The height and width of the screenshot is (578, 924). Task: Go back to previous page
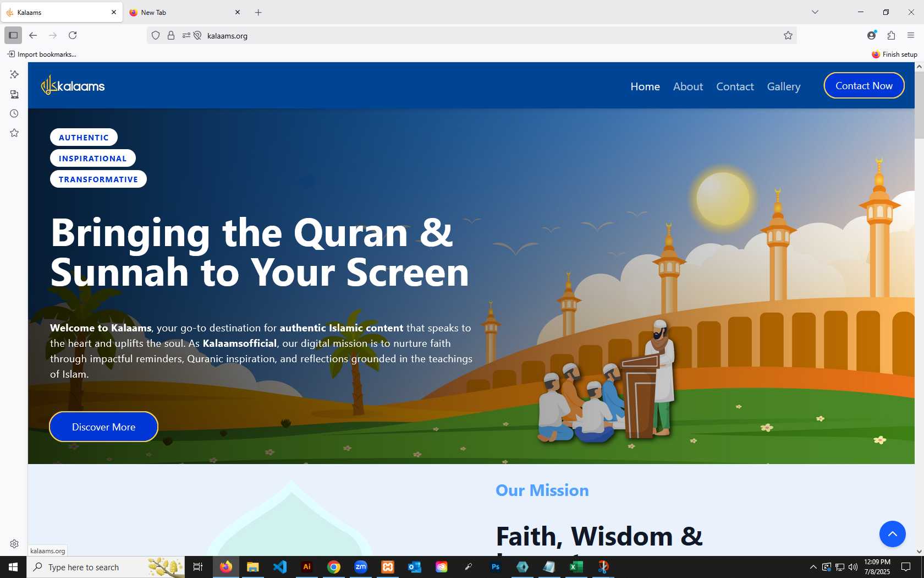coord(33,35)
